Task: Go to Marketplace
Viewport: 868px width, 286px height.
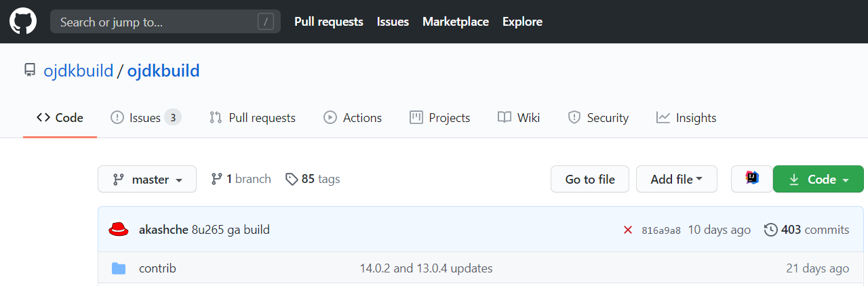Action: point(456,22)
